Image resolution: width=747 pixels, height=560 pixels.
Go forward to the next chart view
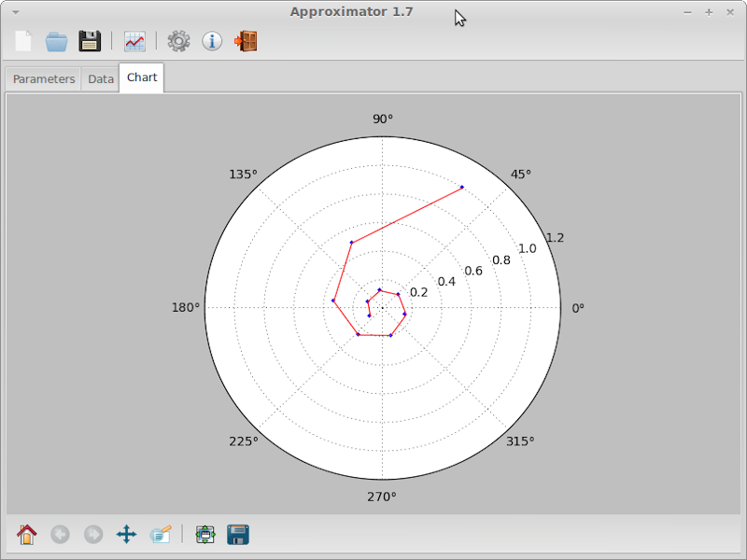tap(93, 535)
